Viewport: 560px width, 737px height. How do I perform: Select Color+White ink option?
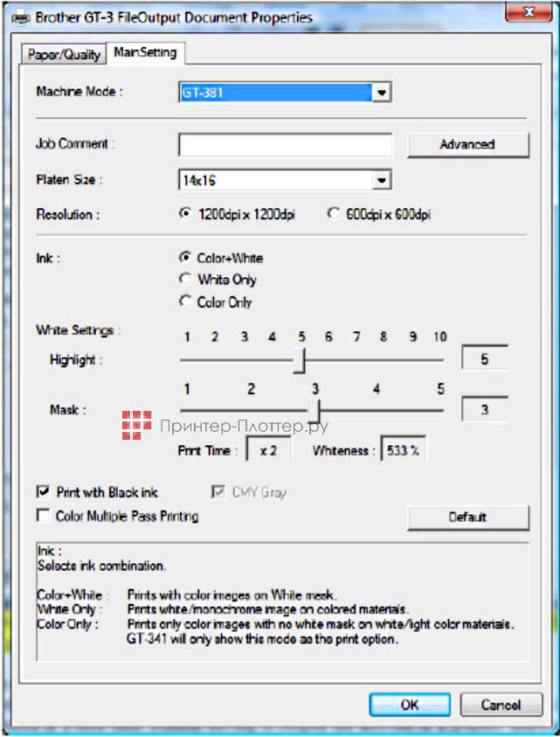pos(184,258)
